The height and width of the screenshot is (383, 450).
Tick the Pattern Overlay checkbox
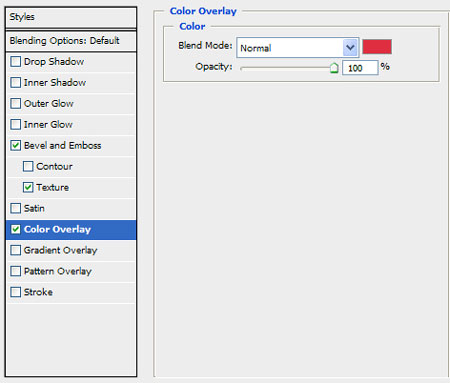click(x=15, y=271)
